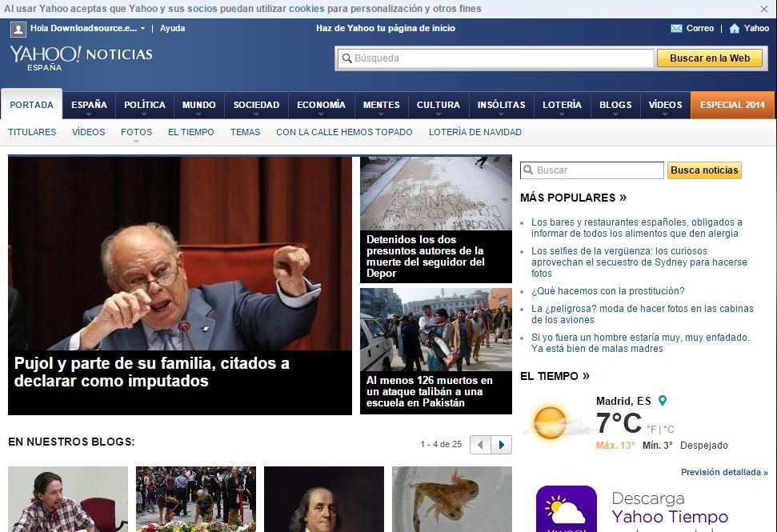Open the MÁS POPULARES heading link
The width and height of the screenshot is (777, 532).
(573, 198)
